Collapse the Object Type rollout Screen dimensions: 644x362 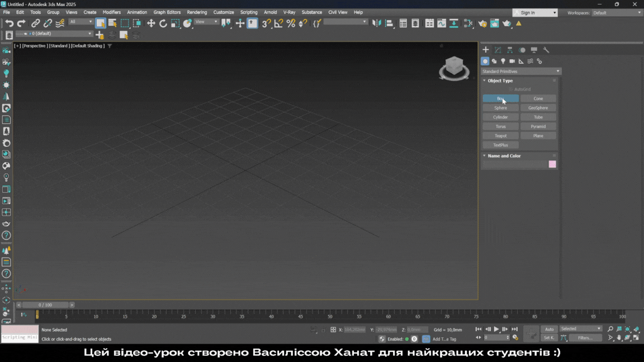500,80
